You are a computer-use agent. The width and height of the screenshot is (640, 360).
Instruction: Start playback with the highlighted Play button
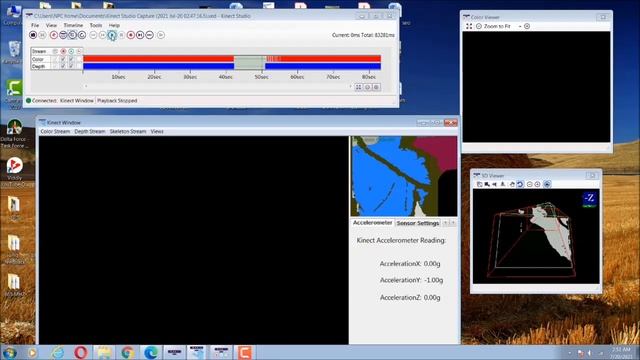(112, 35)
